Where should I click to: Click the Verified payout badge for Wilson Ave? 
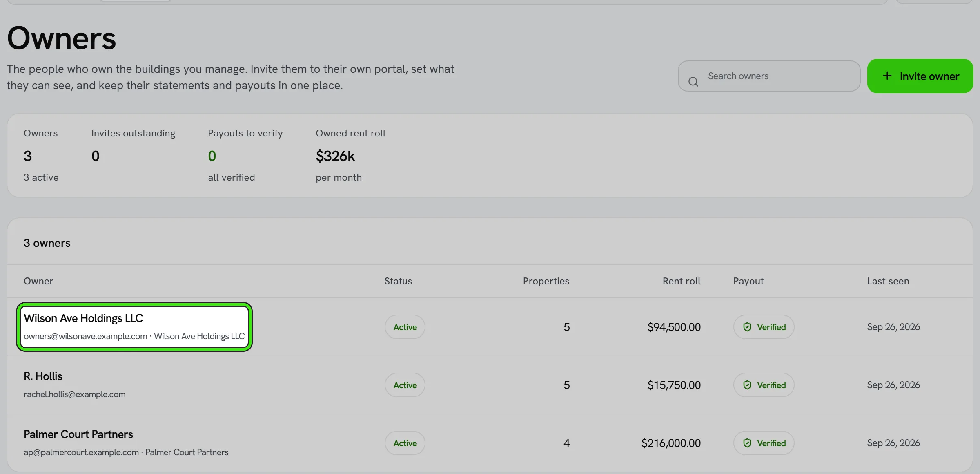click(x=764, y=327)
